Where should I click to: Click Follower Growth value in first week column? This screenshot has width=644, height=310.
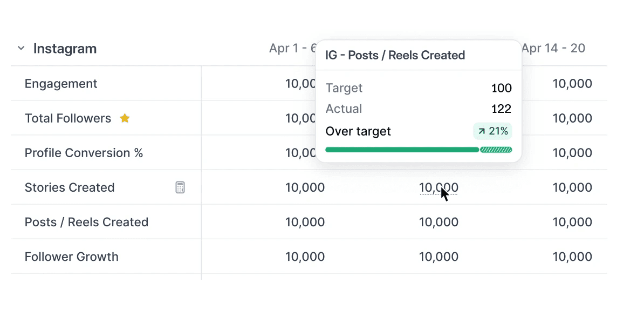pyautogui.click(x=305, y=257)
